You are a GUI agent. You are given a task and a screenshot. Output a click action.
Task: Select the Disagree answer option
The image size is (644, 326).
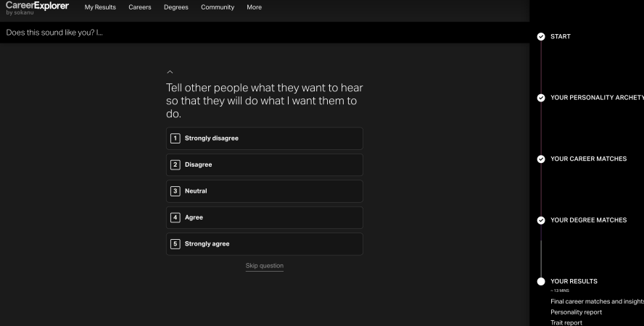click(x=264, y=164)
